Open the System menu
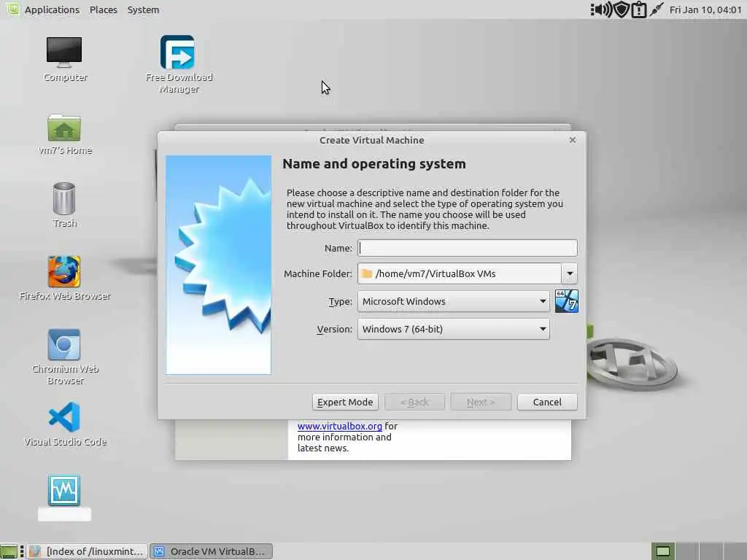This screenshot has height=560, width=747. 143,9
